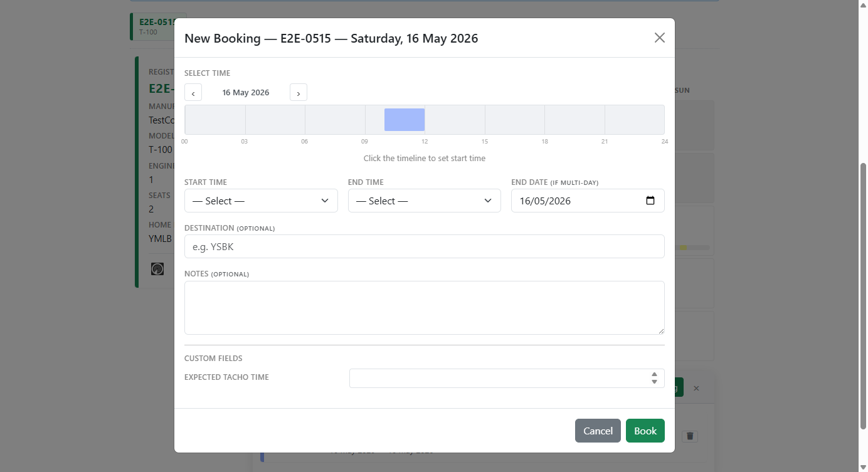Click the Expected Tacho Time field
The width and height of the screenshot is (868, 472).
tap(507, 378)
